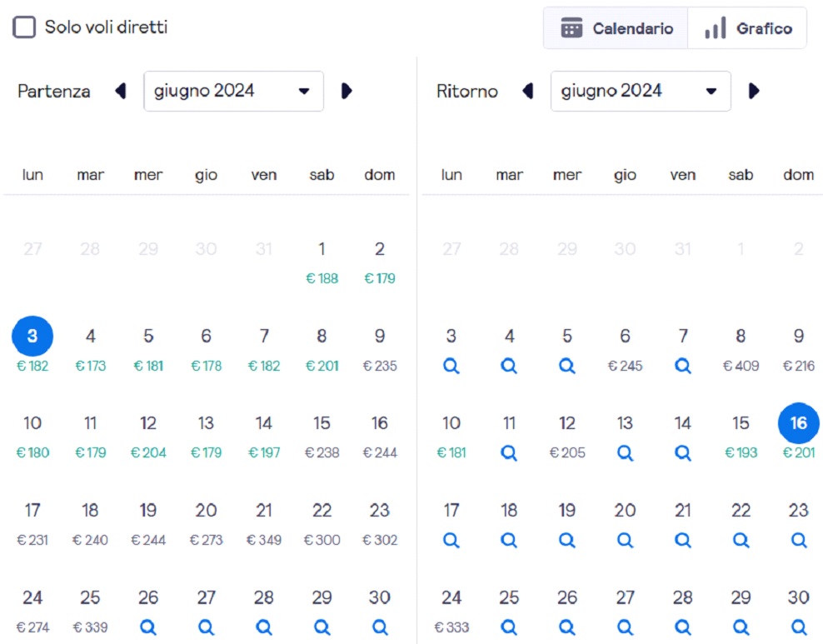
Task: Search price for return on 20 June
Action: (x=625, y=540)
